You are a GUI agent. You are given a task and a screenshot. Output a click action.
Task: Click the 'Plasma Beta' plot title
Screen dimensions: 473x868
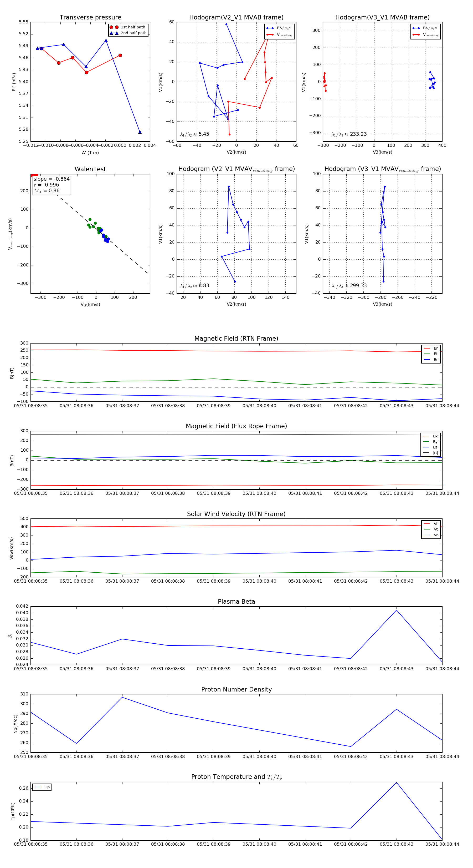tap(236, 602)
